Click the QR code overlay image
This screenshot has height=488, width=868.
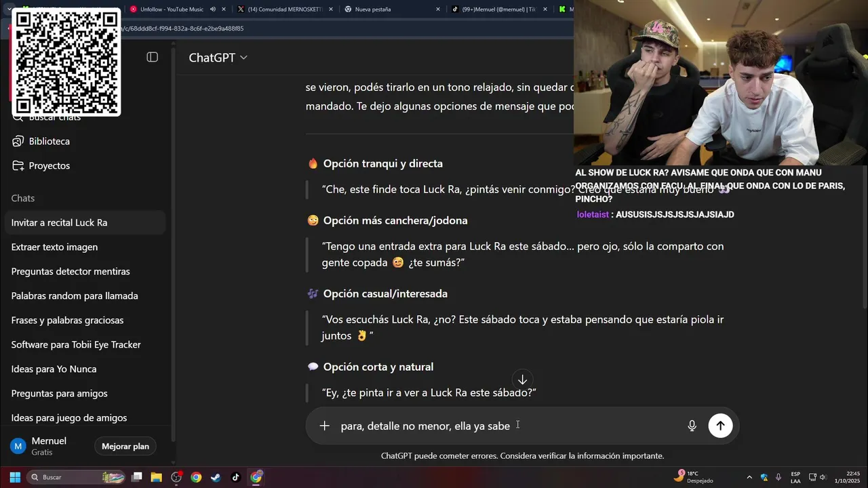point(66,62)
